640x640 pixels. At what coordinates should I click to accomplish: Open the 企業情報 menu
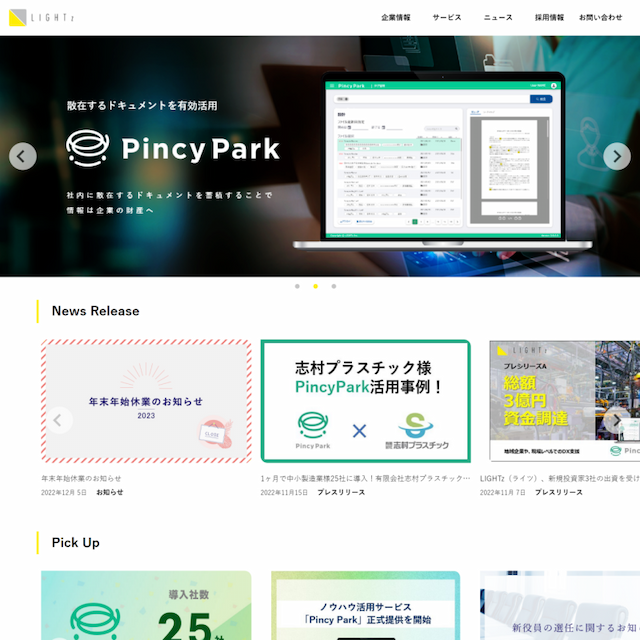396,18
